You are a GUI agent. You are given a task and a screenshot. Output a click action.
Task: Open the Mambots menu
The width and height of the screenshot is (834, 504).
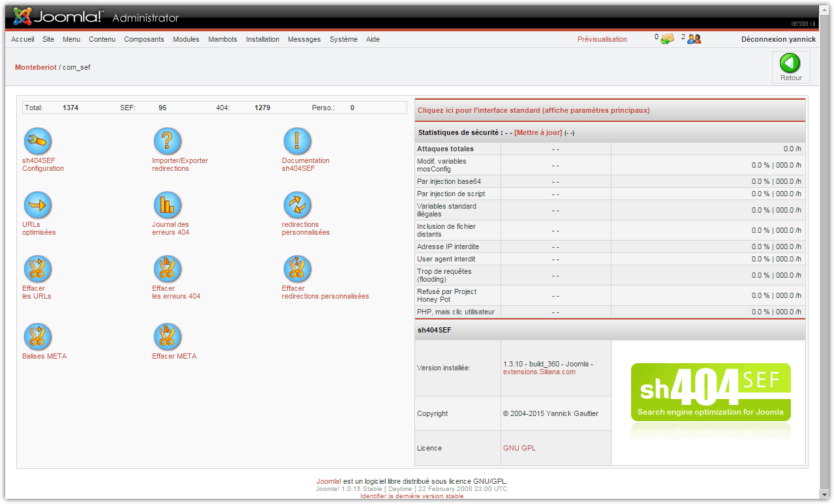tap(223, 39)
